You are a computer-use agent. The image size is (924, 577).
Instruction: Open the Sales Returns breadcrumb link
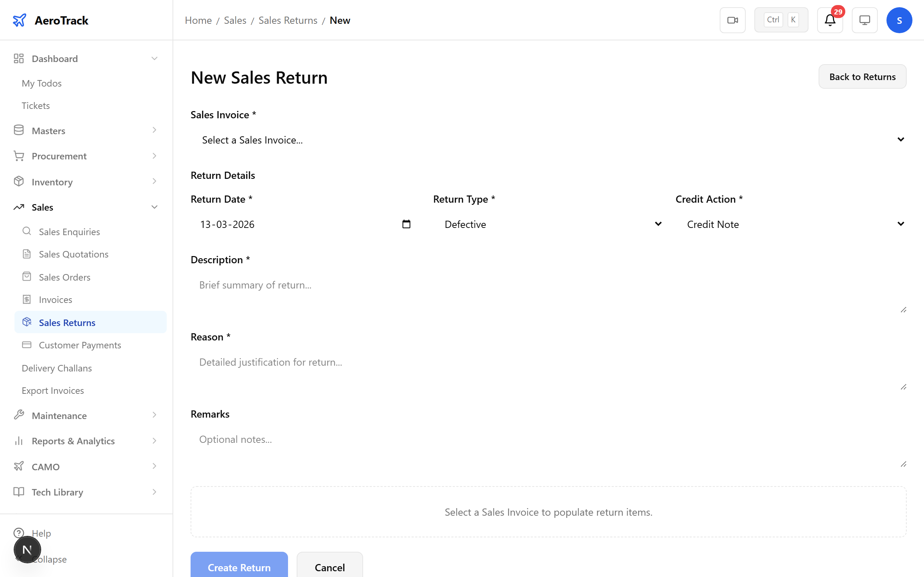(x=288, y=20)
